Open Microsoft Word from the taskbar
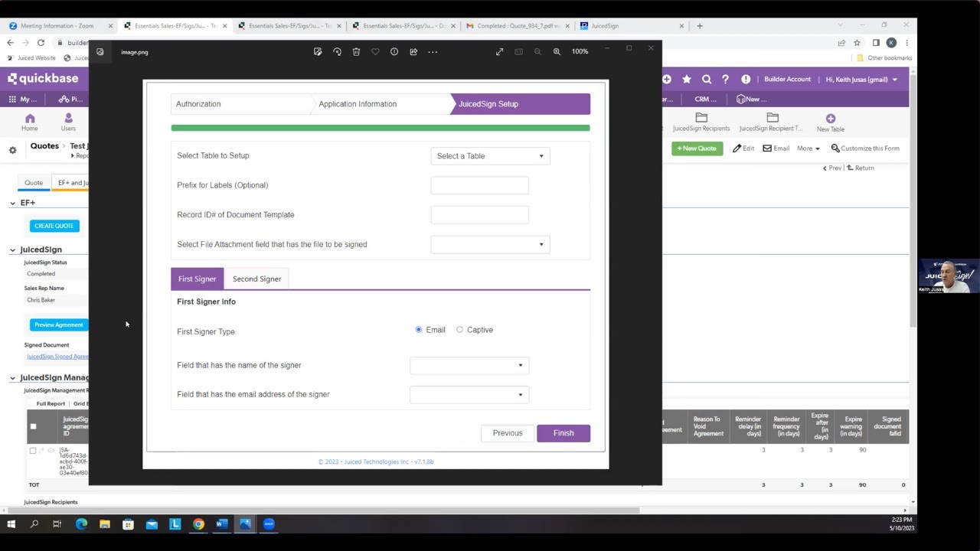Viewport: 980px width, 551px height. pyautogui.click(x=222, y=524)
